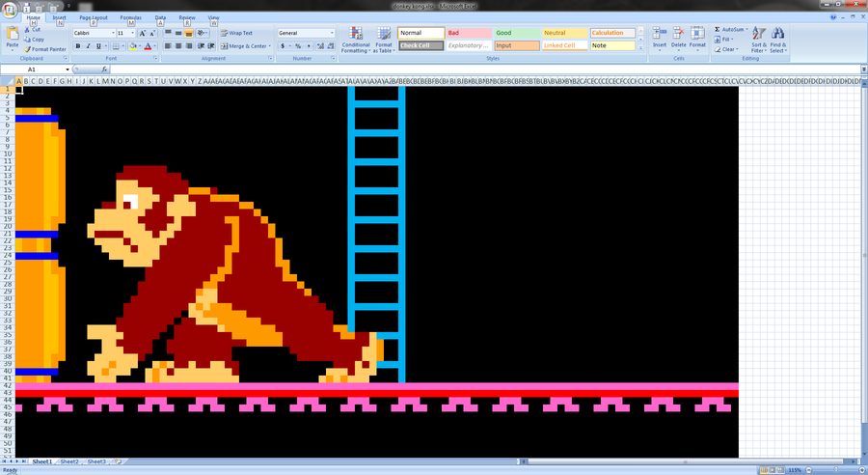Align cell text to the right
Screen dimensions: 868x475
189,46
